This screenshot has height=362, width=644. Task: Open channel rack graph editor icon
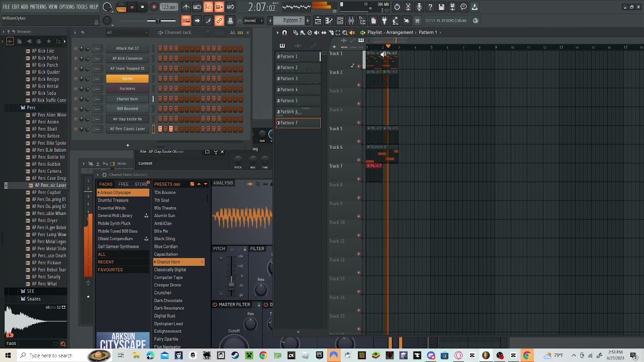[x=233, y=32]
